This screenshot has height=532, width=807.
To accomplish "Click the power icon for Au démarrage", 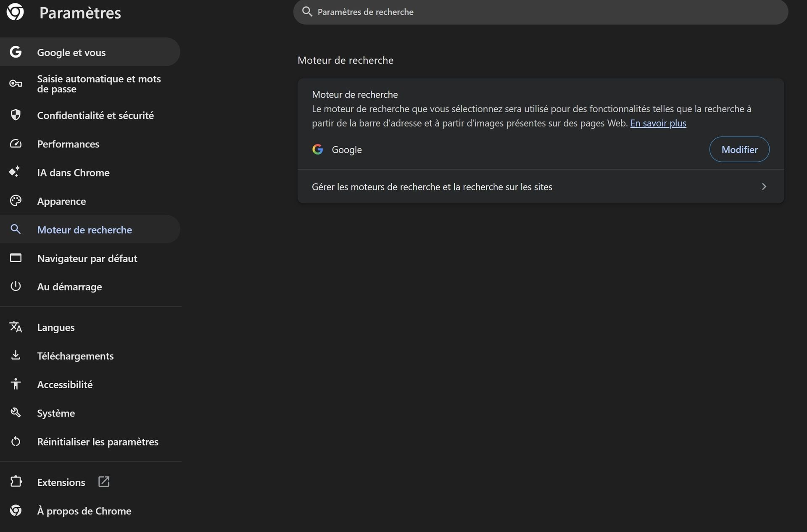I will (x=16, y=286).
